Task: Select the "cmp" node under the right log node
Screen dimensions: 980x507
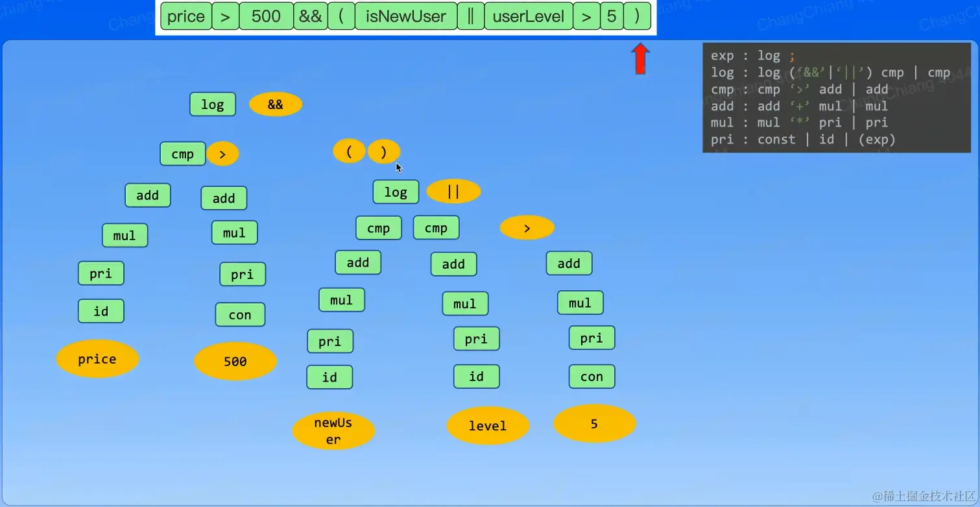Action: 379,227
